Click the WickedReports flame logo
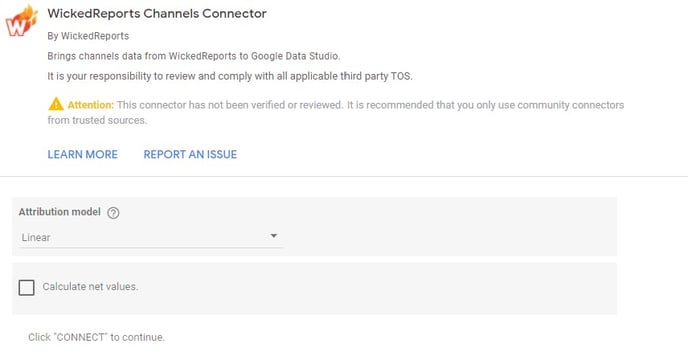This screenshot has height=360, width=688. [x=22, y=21]
